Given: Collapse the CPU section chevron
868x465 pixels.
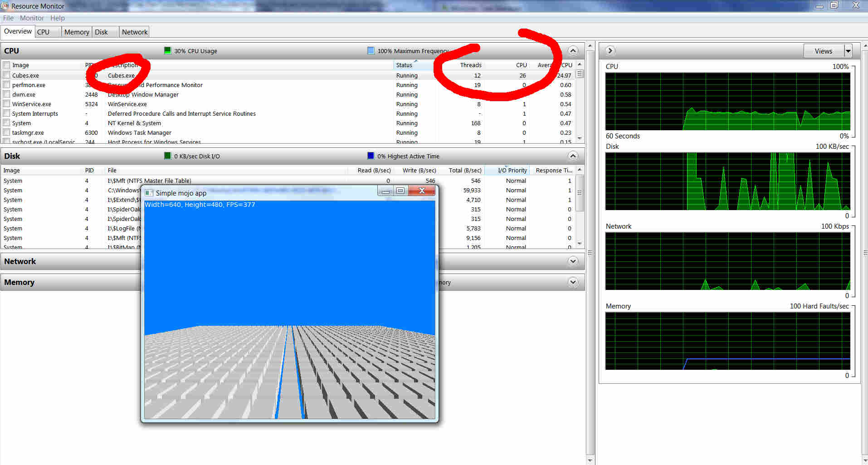Looking at the screenshot, I should 573,50.
